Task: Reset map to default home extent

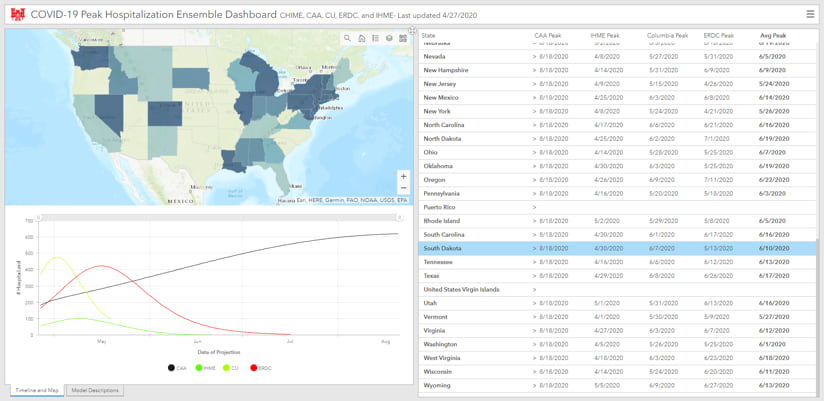Action: click(362, 38)
